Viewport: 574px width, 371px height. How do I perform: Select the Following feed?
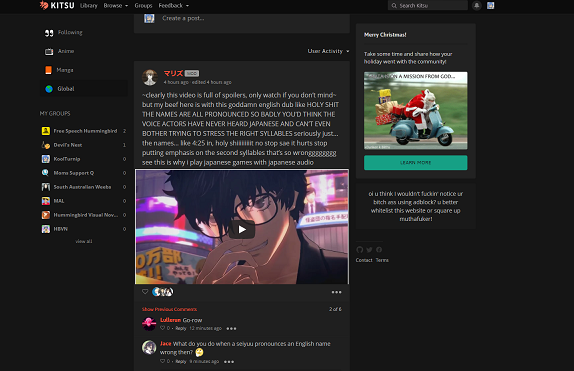tap(84, 33)
